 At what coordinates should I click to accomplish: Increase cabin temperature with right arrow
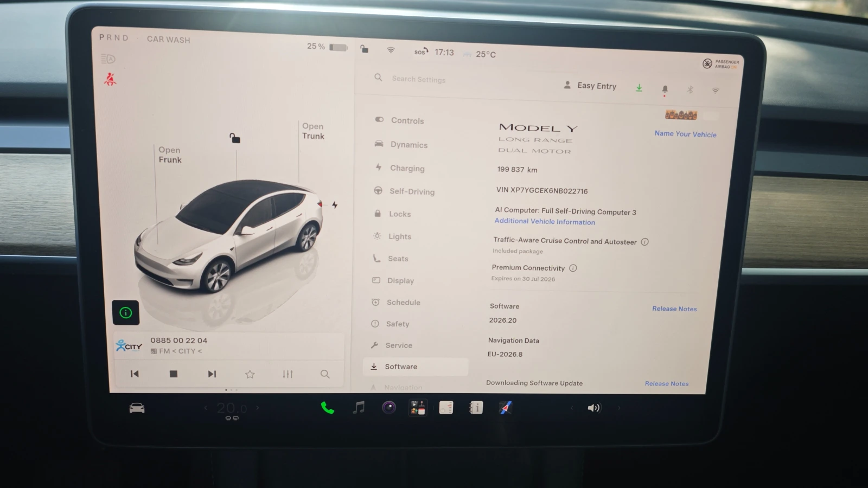point(258,408)
